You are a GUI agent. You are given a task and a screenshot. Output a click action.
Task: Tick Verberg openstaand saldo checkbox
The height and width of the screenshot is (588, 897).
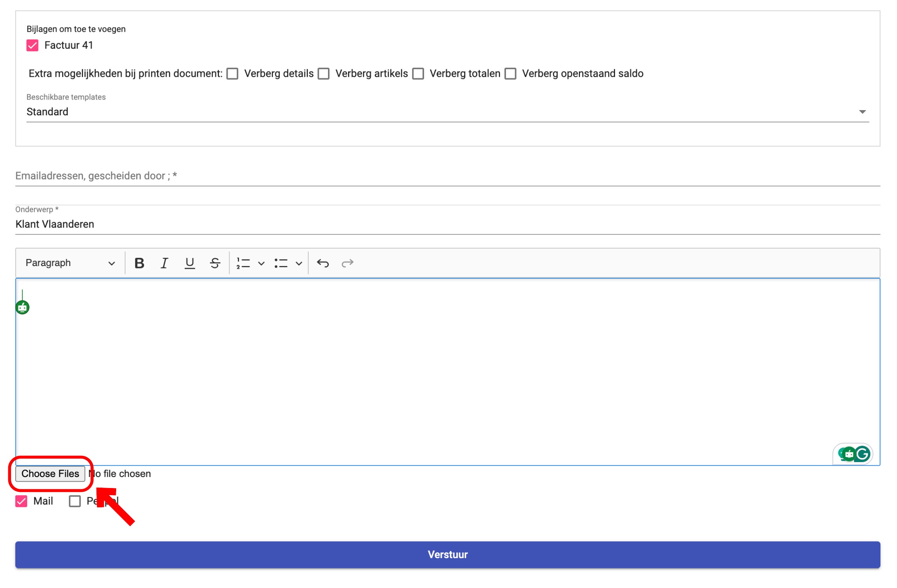(x=510, y=74)
